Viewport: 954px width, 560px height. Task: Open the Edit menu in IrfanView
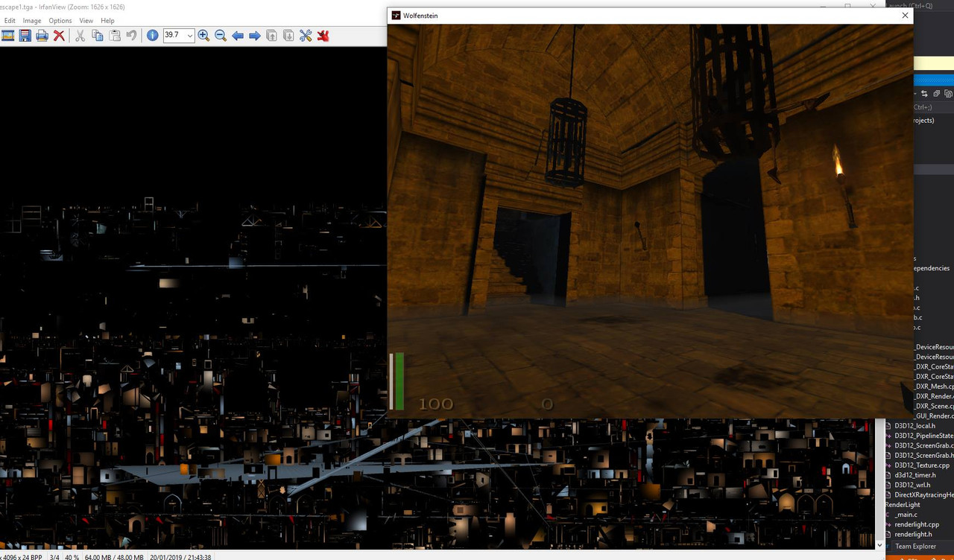pyautogui.click(x=10, y=21)
